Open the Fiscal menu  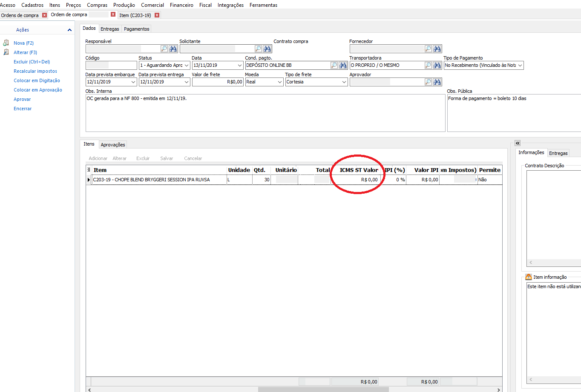coord(205,5)
